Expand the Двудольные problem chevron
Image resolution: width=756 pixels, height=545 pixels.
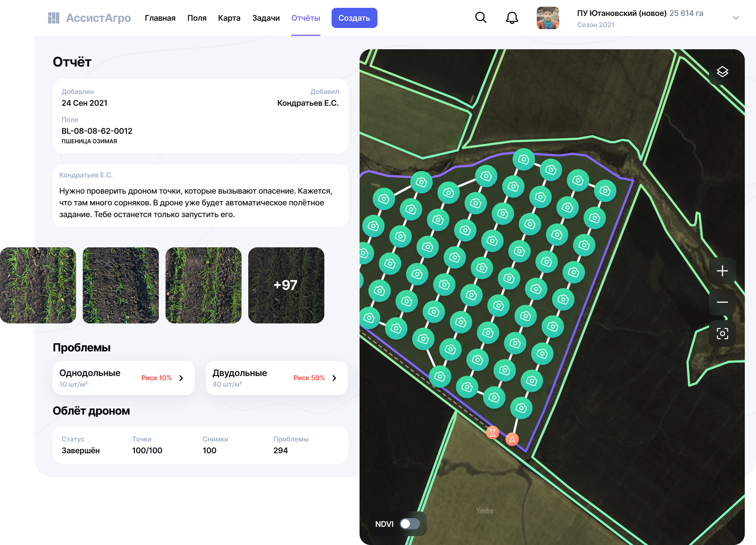tap(334, 378)
